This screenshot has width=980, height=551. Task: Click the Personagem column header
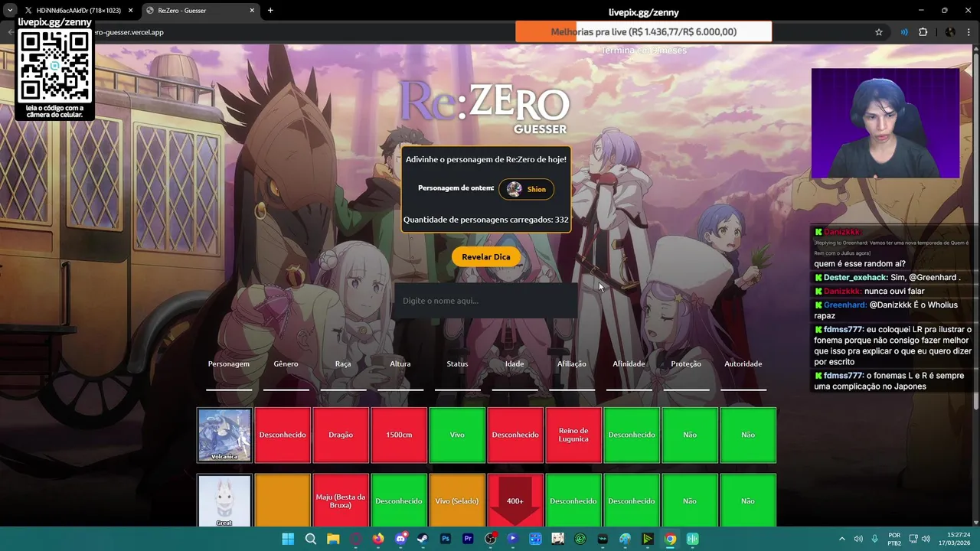point(229,364)
